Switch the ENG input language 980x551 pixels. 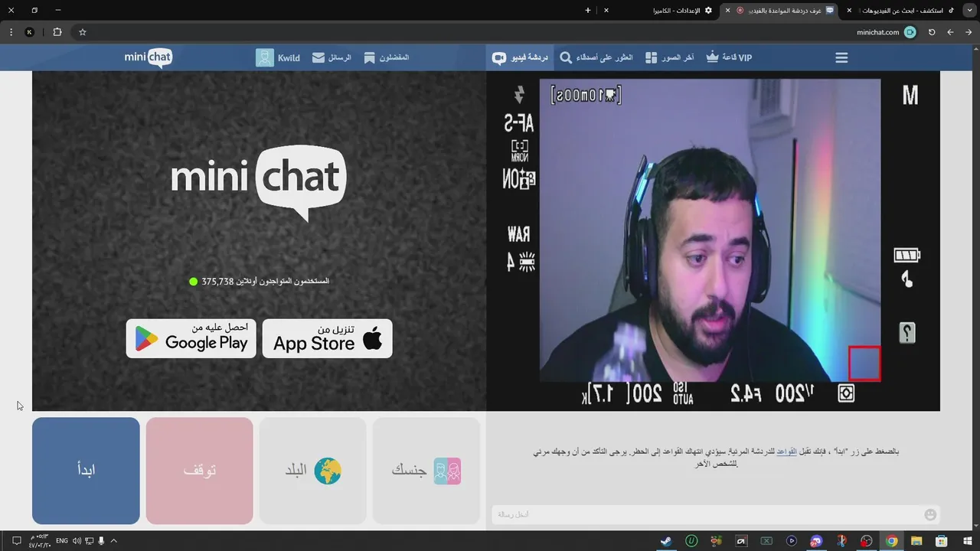click(61, 541)
